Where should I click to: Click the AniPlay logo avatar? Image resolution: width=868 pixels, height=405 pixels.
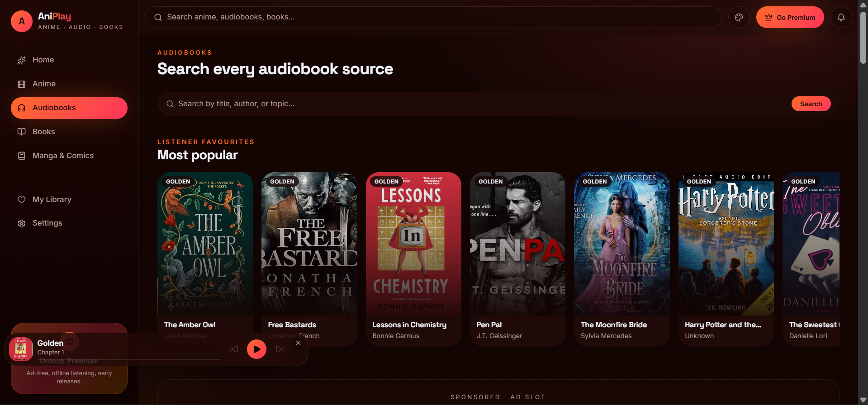pyautogui.click(x=22, y=21)
